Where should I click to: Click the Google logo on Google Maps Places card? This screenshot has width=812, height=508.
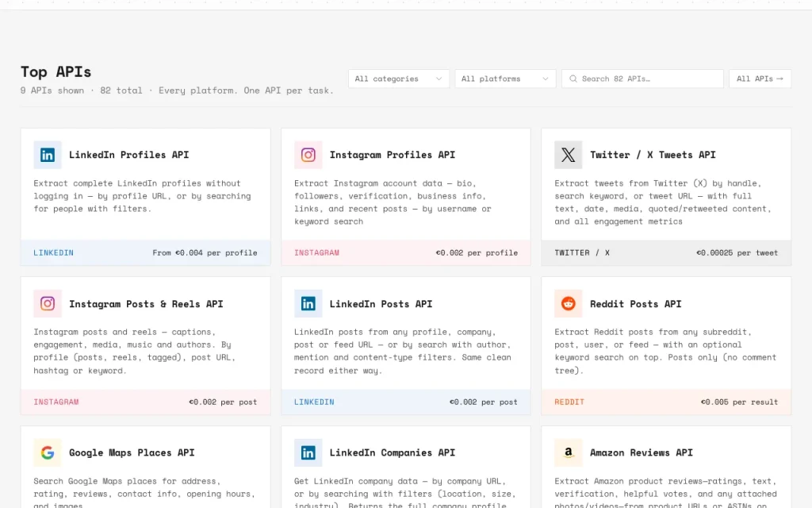(48, 452)
